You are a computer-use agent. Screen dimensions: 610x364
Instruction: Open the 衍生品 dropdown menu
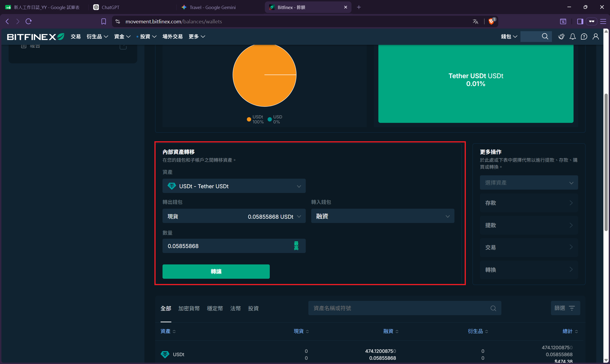click(x=97, y=36)
